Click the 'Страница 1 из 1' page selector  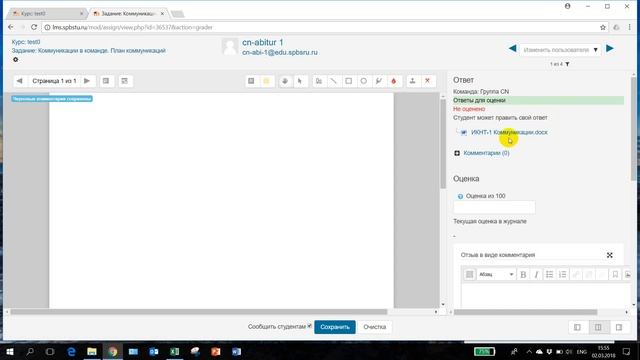54,81
